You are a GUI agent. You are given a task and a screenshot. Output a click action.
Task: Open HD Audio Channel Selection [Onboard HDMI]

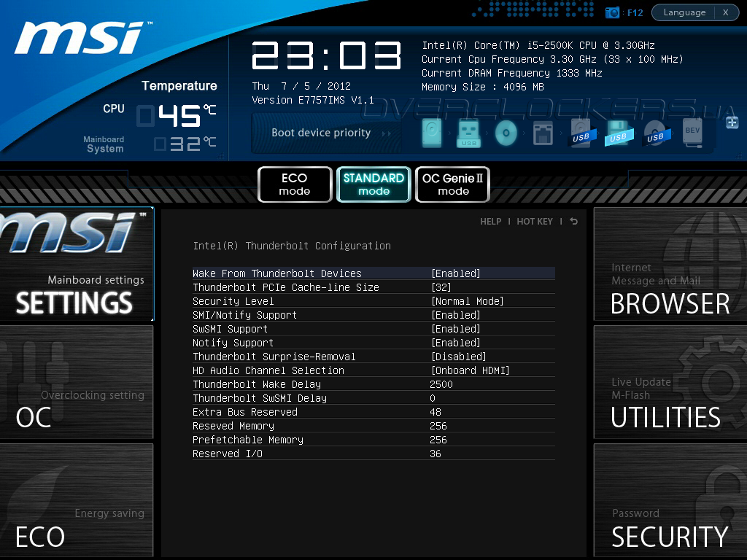coord(471,370)
